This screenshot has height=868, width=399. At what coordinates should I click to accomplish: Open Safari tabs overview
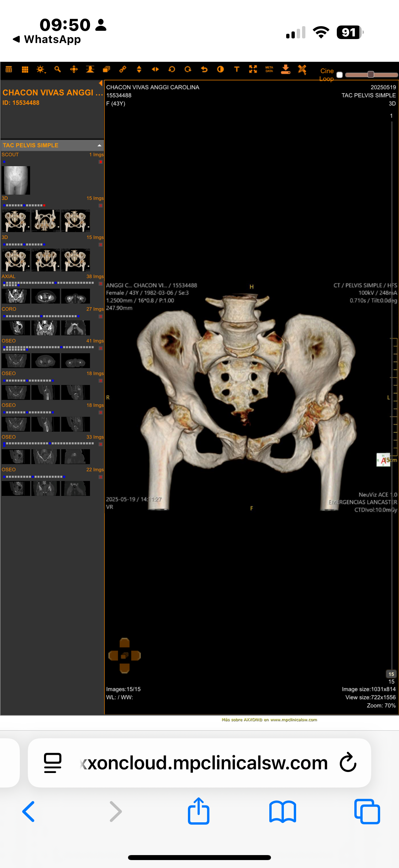coord(367,812)
